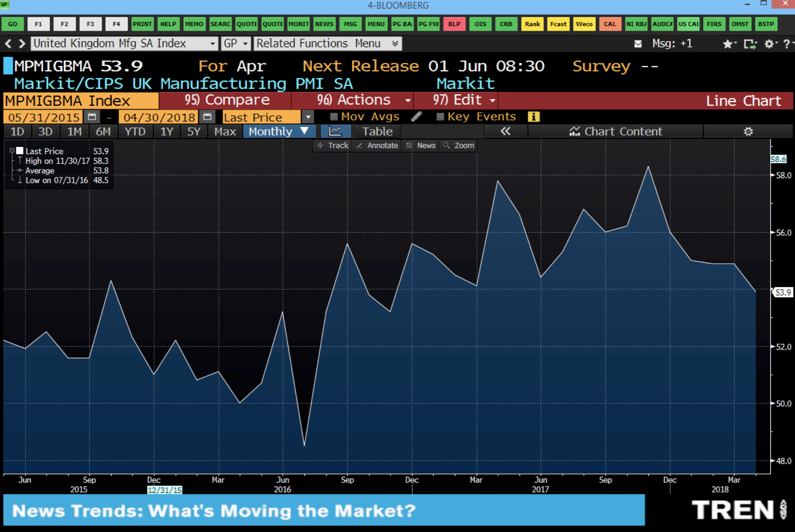Screen dimensions: 795x532
Task: Select the 1D range tab
Action: [17, 132]
